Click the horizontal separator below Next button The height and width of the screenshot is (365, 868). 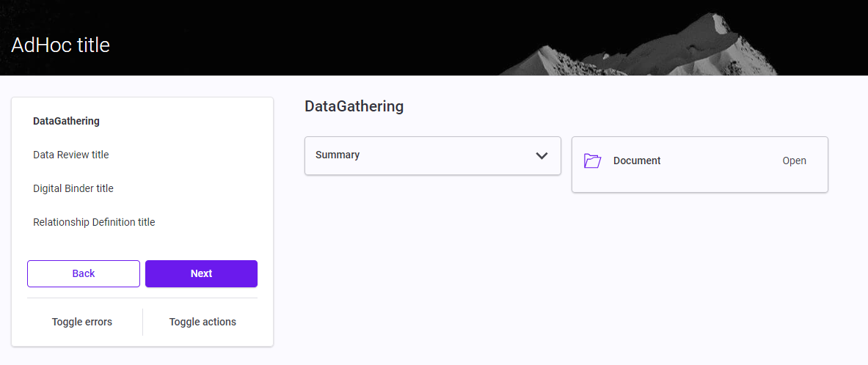pyautogui.click(x=142, y=298)
